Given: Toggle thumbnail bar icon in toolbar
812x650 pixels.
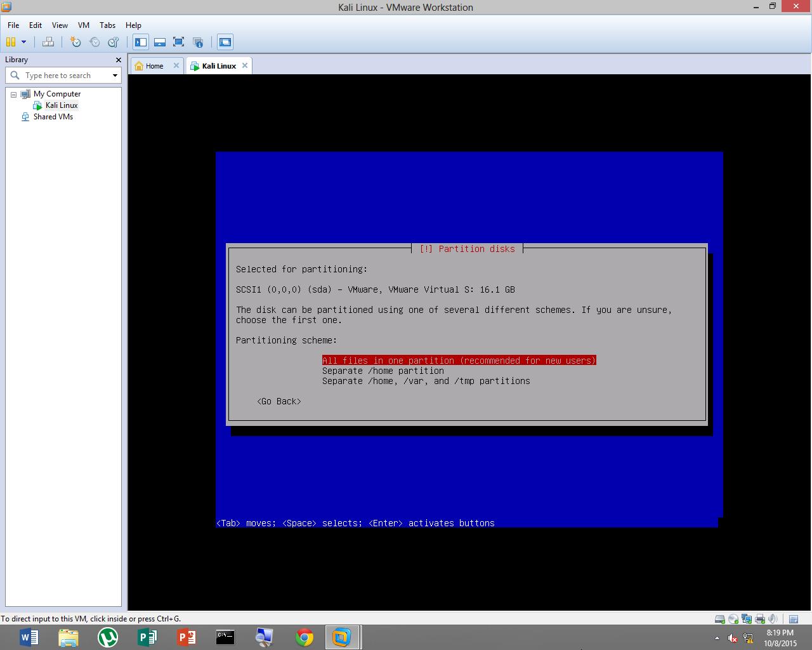Looking at the screenshot, I should pos(160,42).
